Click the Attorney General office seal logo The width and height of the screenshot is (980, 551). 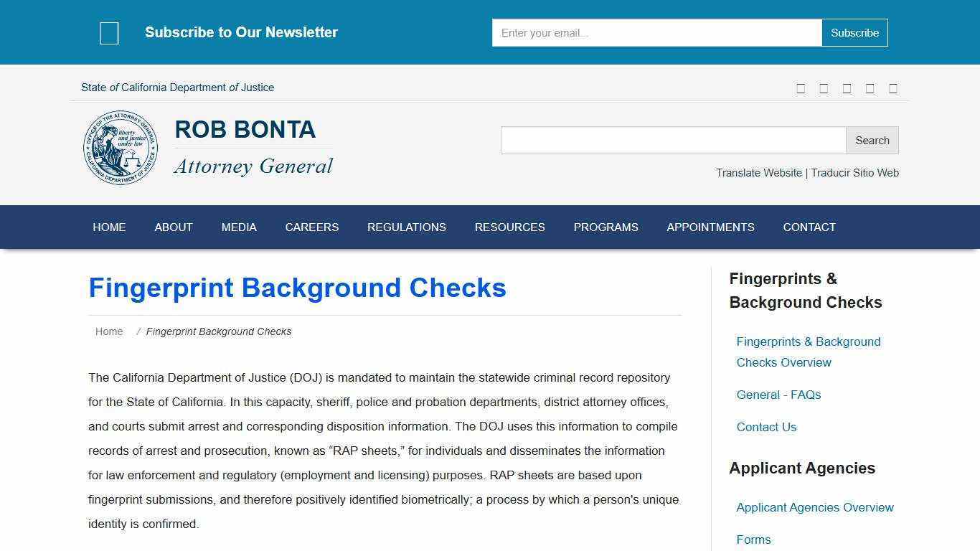(121, 147)
